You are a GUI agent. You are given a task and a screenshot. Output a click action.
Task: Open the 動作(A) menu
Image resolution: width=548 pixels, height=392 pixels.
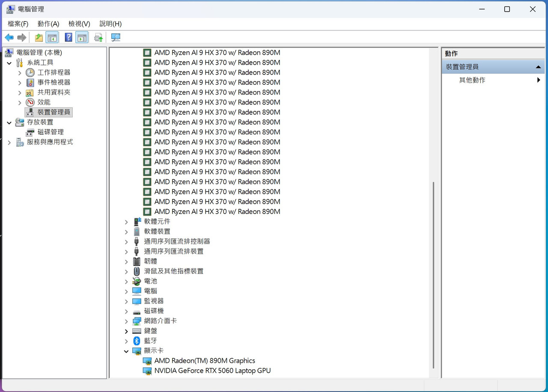[x=48, y=24]
